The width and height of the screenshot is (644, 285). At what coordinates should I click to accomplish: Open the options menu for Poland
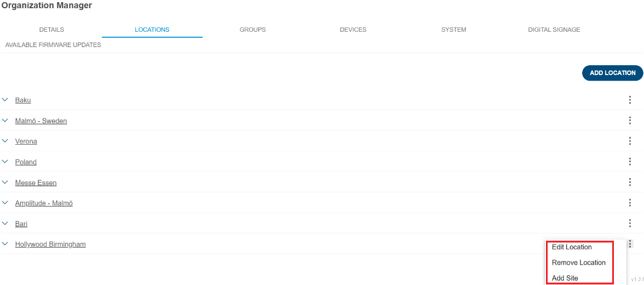[x=630, y=162]
